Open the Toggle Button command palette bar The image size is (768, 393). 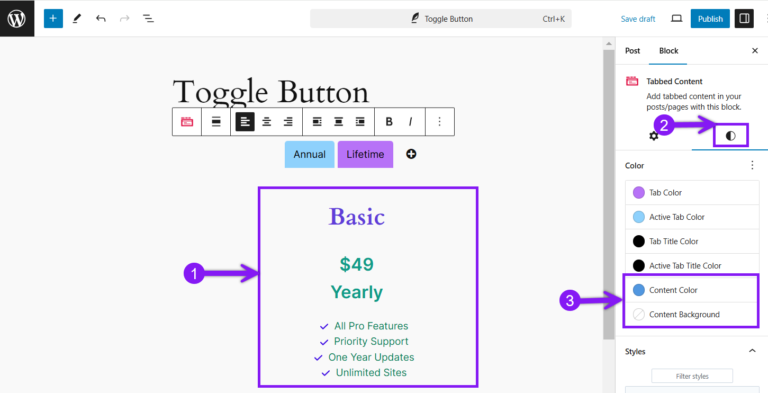[441, 19]
